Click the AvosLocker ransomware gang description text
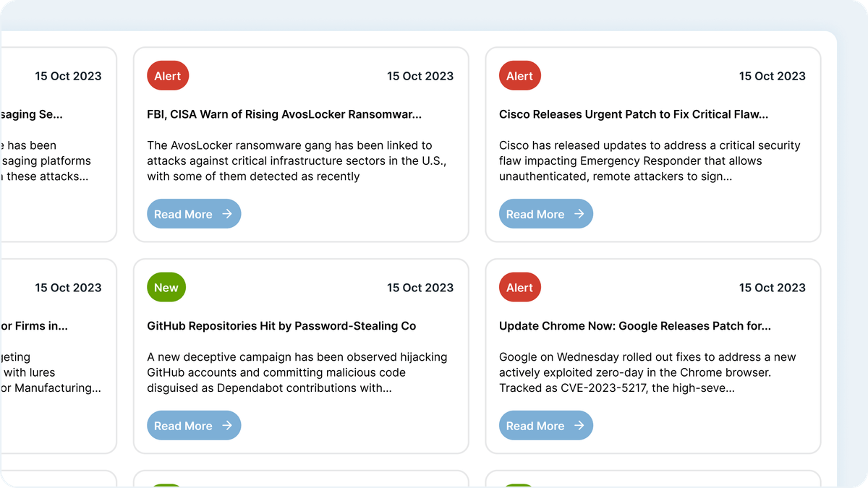868x488 pixels. [296, 160]
